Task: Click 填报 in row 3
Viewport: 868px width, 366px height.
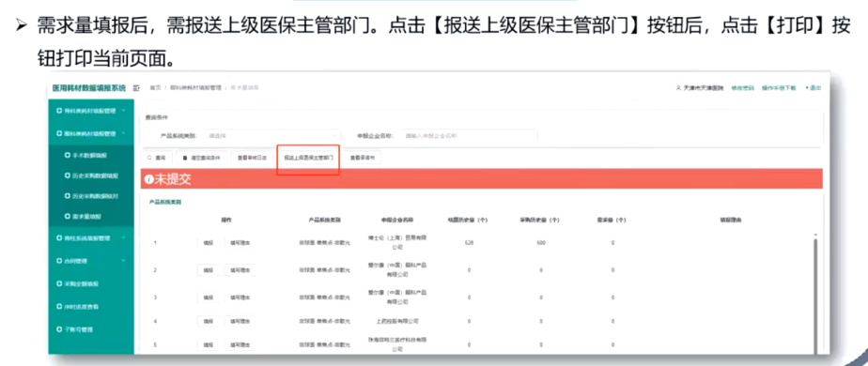Action: pyautogui.click(x=209, y=297)
